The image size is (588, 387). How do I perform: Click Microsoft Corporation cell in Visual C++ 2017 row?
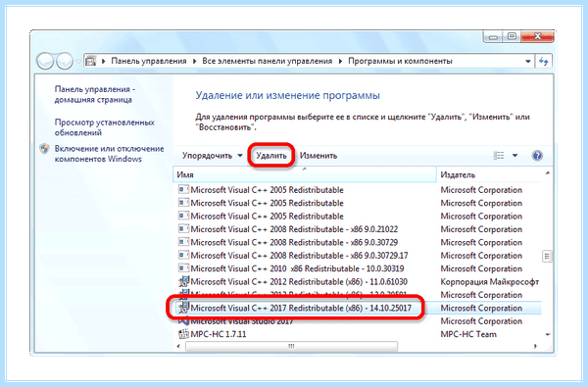pos(481,308)
